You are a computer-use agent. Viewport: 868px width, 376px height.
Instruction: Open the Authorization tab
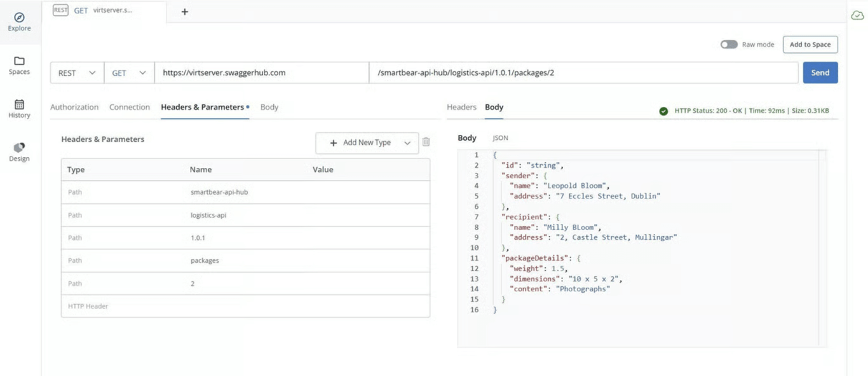tap(74, 107)
